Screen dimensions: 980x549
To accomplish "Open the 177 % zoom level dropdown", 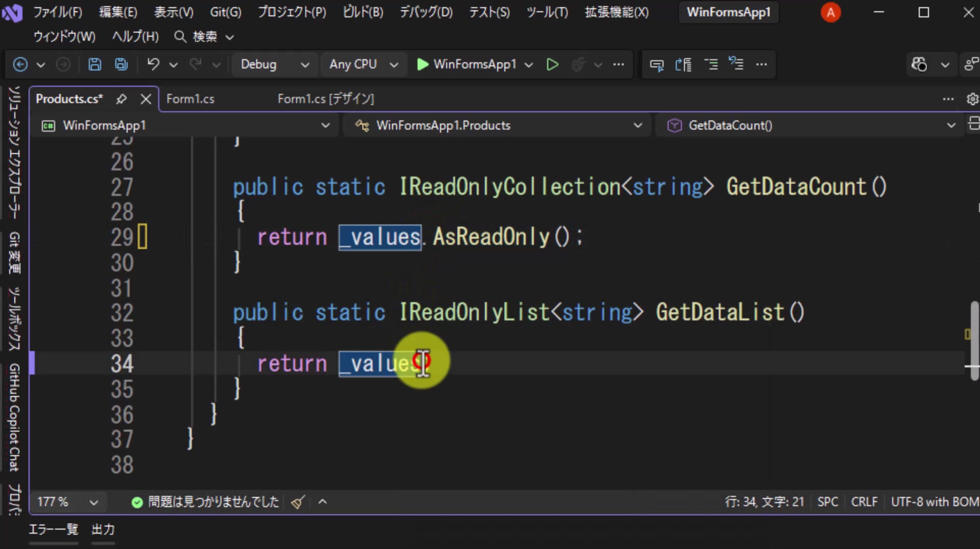I will (x=67, y=502).
